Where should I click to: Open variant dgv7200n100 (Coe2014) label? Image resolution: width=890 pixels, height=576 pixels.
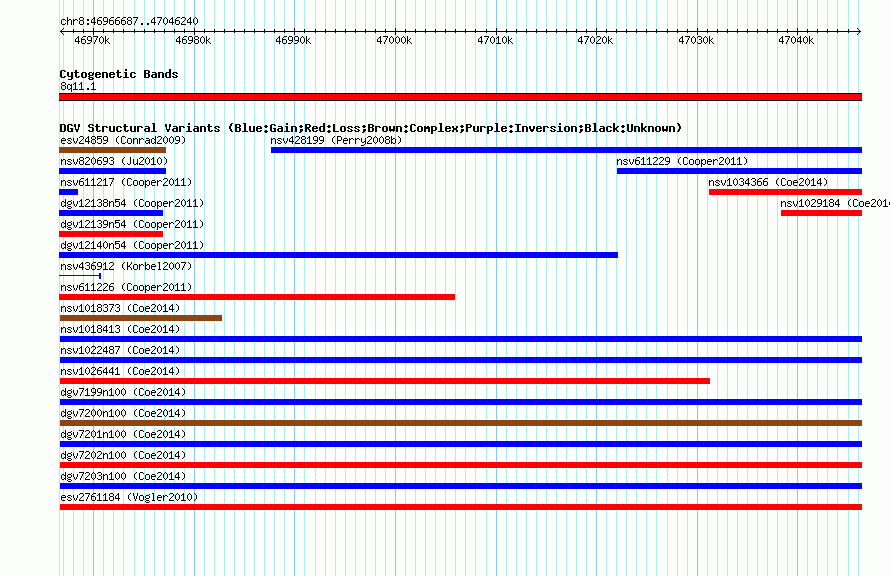(123, 413)
